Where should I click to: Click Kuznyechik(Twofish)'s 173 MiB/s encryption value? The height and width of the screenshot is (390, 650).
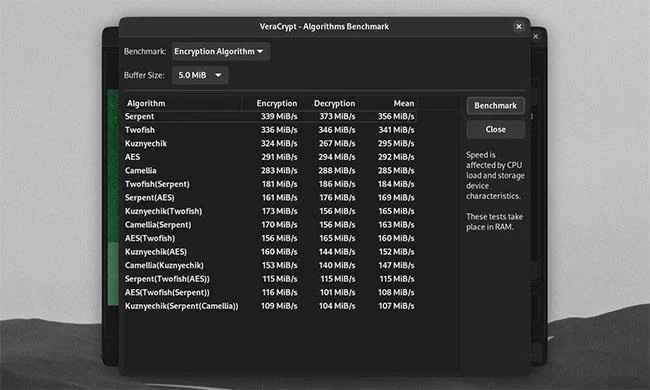click(x=279, y=211)
